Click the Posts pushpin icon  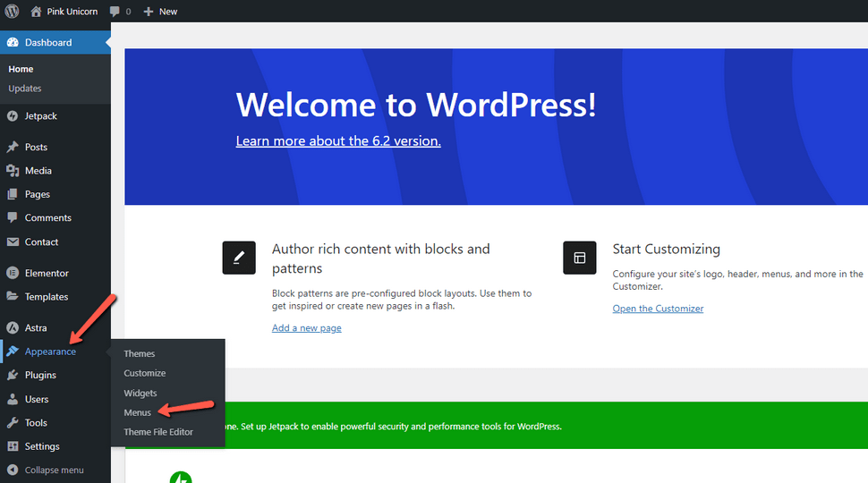13,148
